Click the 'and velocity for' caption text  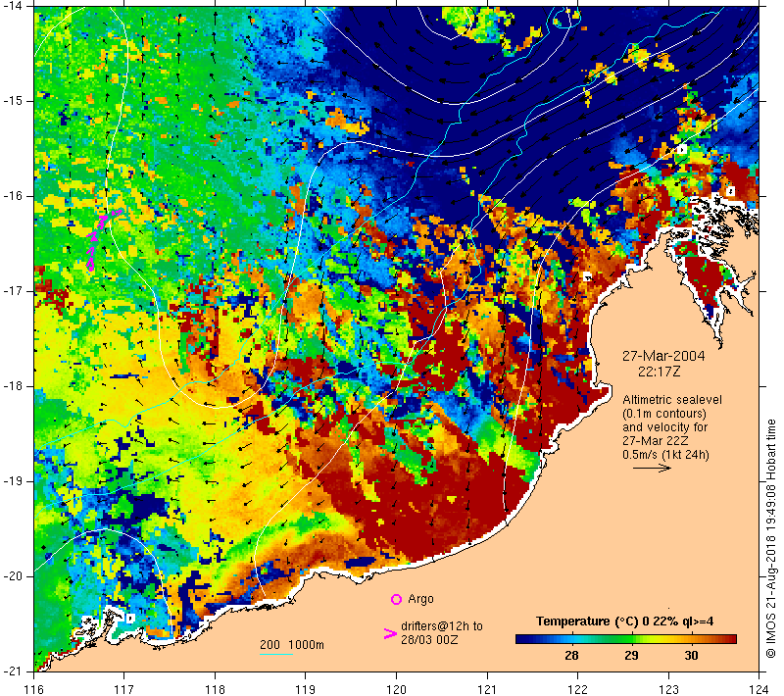point(665,427)
